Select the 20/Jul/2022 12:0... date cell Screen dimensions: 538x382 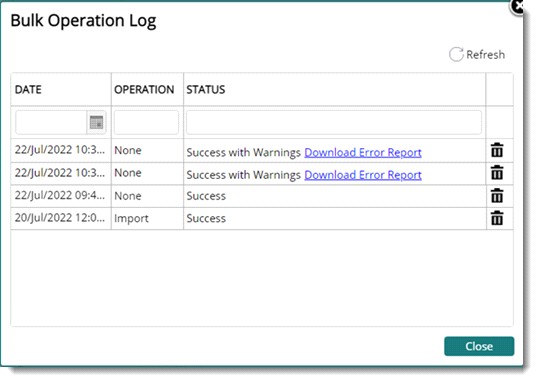[60, 218]
